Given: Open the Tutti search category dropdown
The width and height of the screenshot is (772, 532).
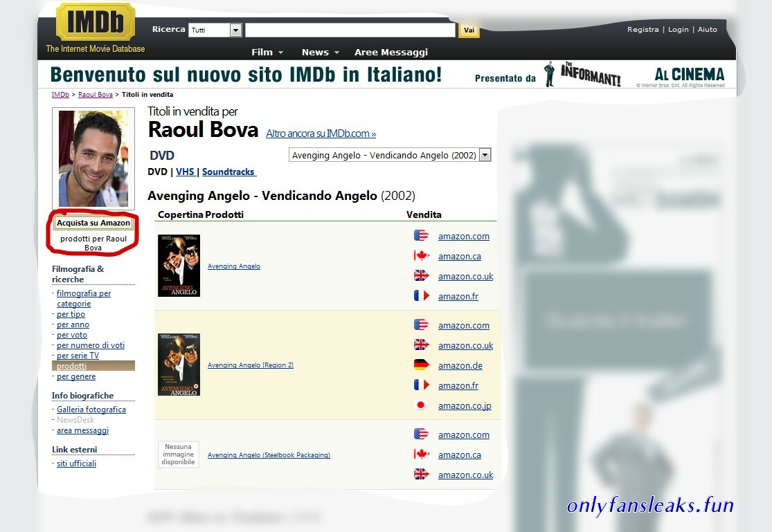Looking at the screenshot, I should (x=215, y=30).
